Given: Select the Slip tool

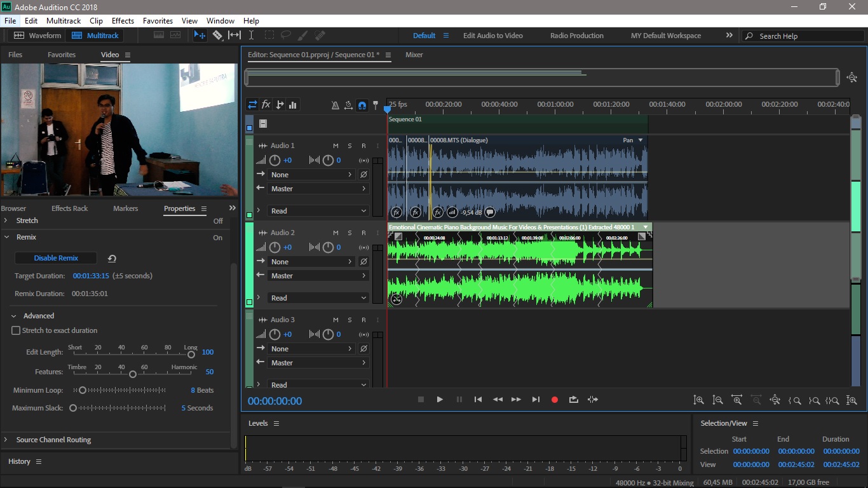Looking at the screenshot, I should (x=234, y=36).
